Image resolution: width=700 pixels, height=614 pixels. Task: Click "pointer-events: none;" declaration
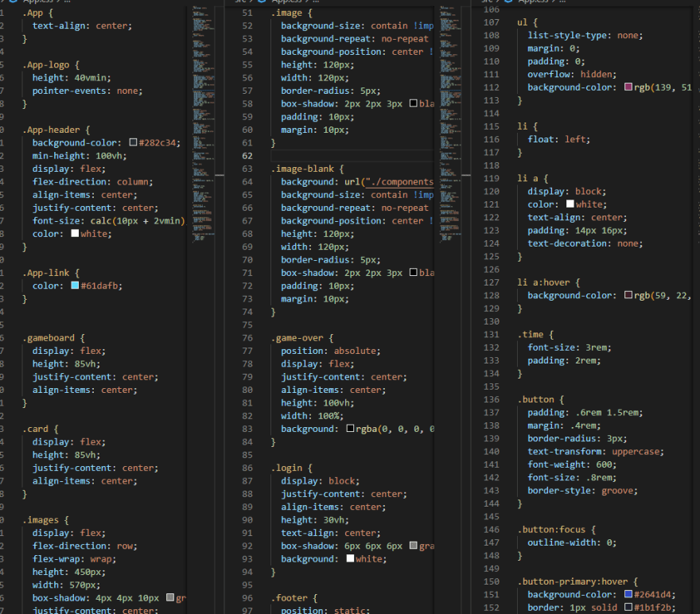pyautogui.click(x=87, y=91)
